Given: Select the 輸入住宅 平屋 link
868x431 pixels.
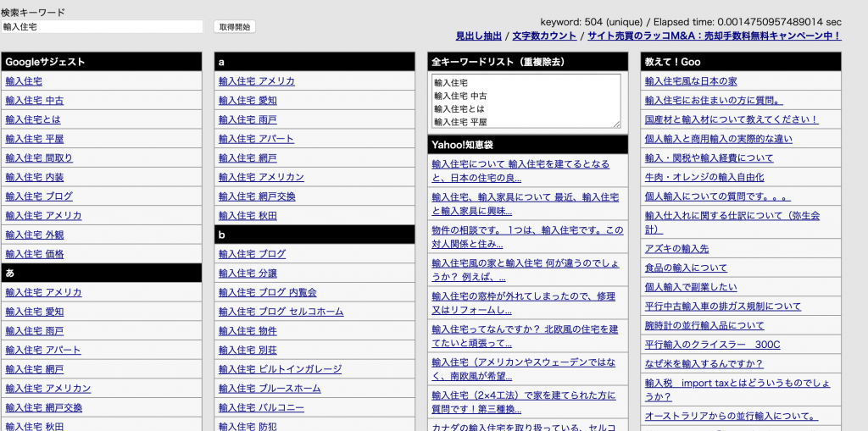Looking at the screenshot, I should tap(34, 139).
